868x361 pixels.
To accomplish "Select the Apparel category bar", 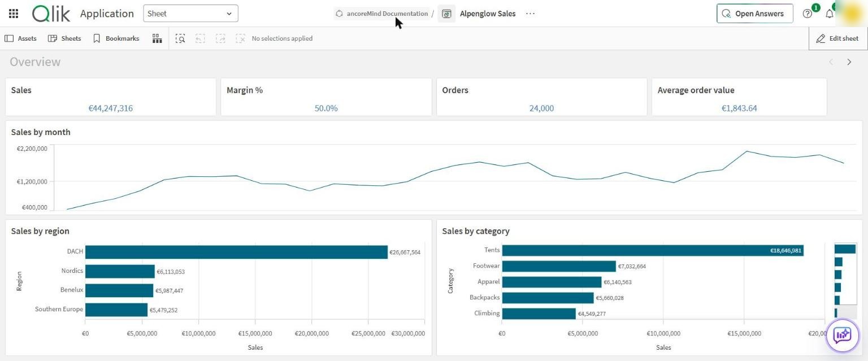I will point(552,282).
